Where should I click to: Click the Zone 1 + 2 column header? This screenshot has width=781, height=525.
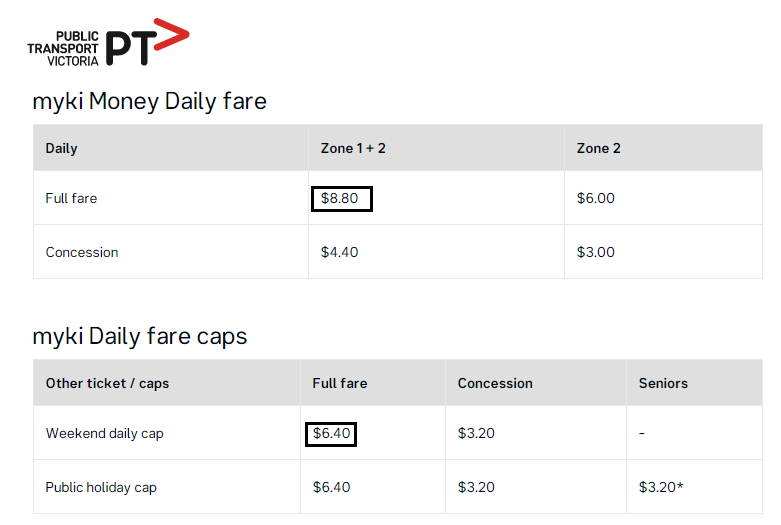(x=353, y=148)
